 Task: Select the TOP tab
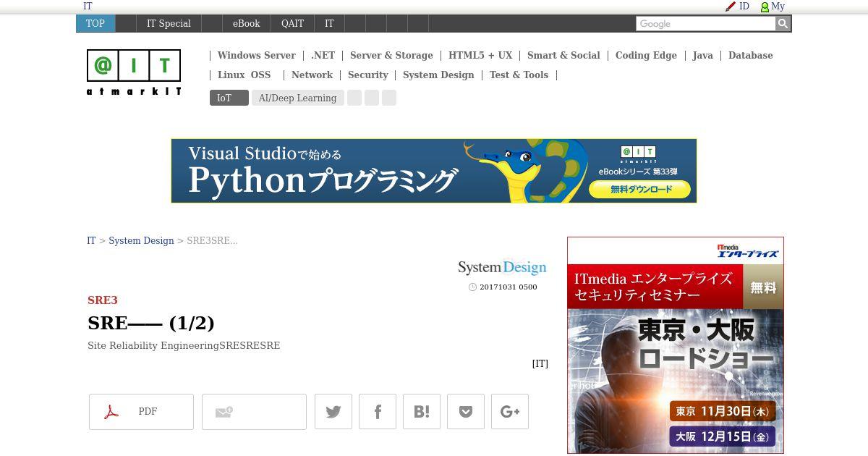tap(95, 23)
